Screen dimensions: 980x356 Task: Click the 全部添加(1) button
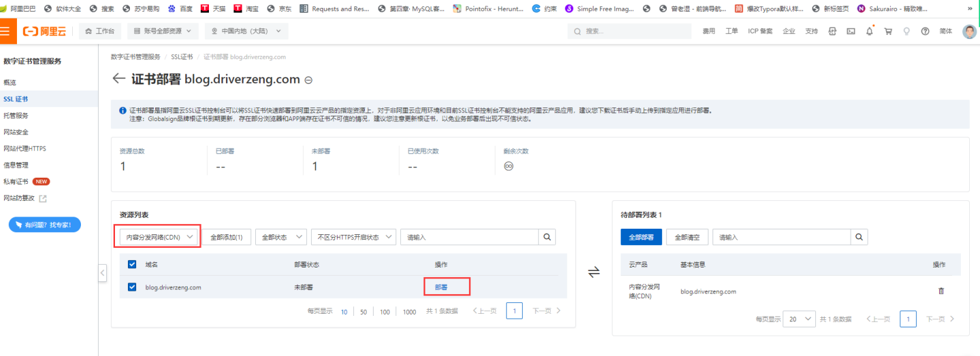pyautogui.click(x=227, y=237)
